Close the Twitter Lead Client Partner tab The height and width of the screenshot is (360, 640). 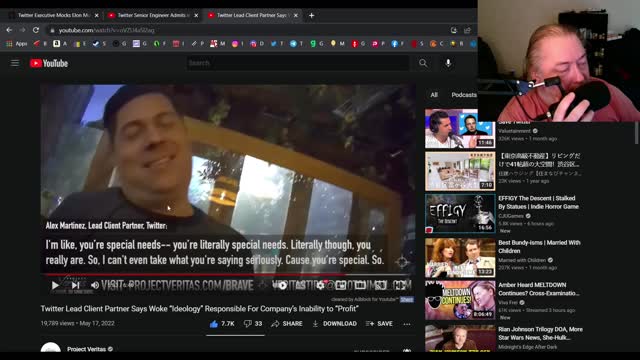pyautogui.click(x=296, y=15)
